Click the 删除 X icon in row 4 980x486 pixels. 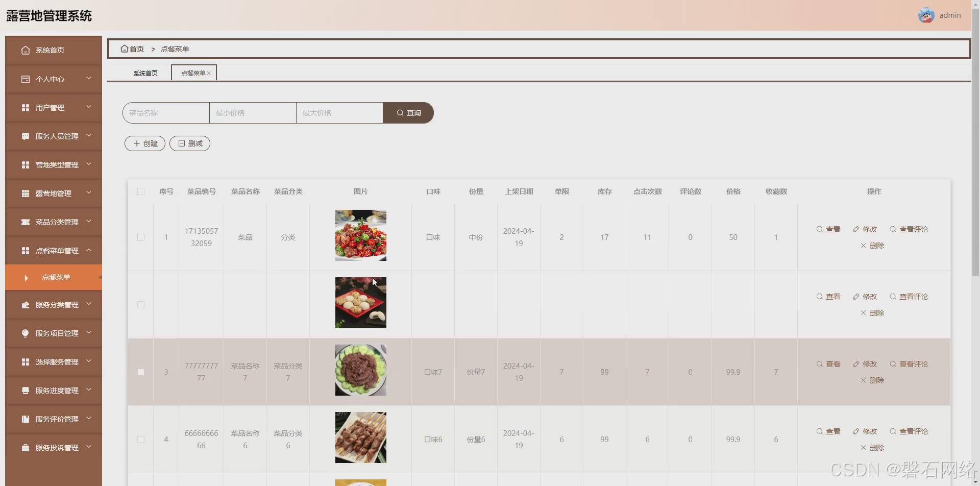point(864,448)
